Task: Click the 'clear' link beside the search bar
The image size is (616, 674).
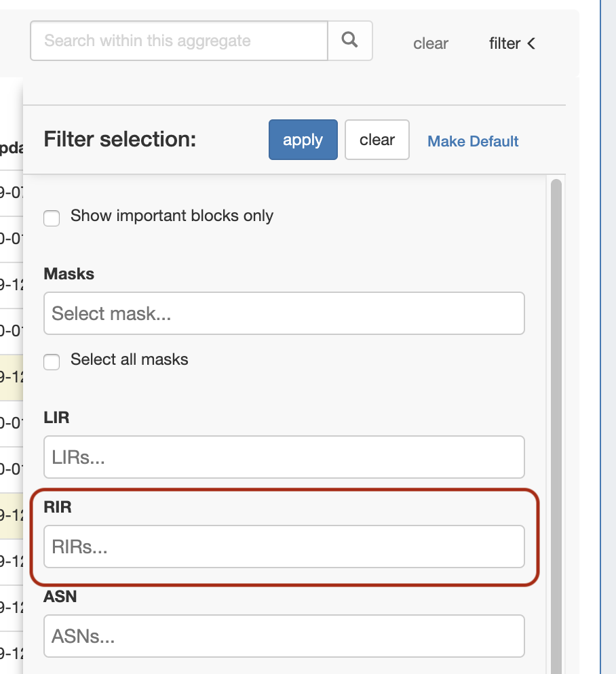Action: point(431,43)
